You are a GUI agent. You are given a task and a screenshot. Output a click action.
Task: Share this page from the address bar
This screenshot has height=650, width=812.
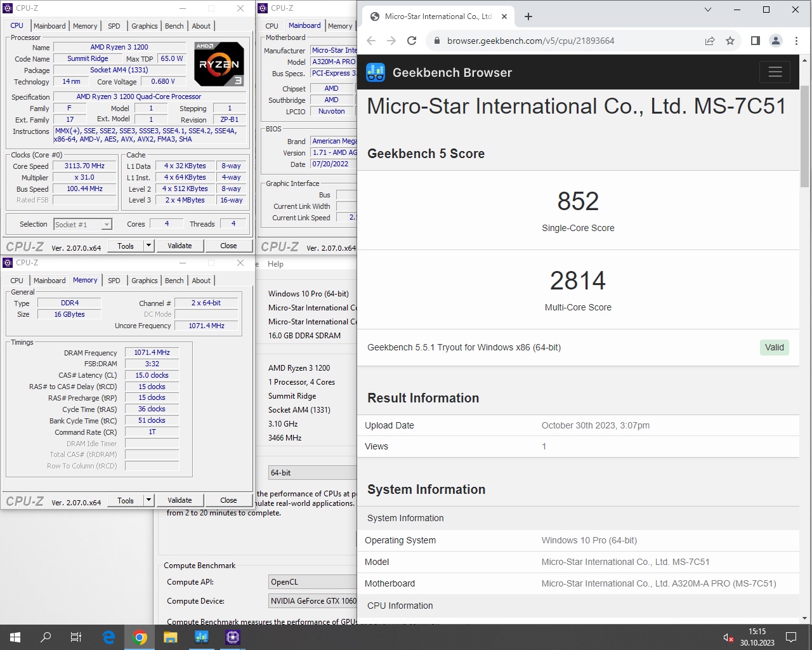tap(710, 41)
